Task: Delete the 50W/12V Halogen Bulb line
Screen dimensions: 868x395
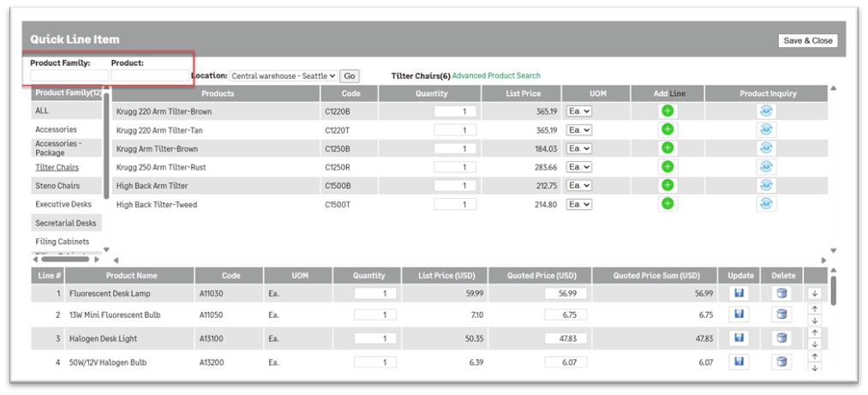Action: pyautogui.click(x=781, y=362)
